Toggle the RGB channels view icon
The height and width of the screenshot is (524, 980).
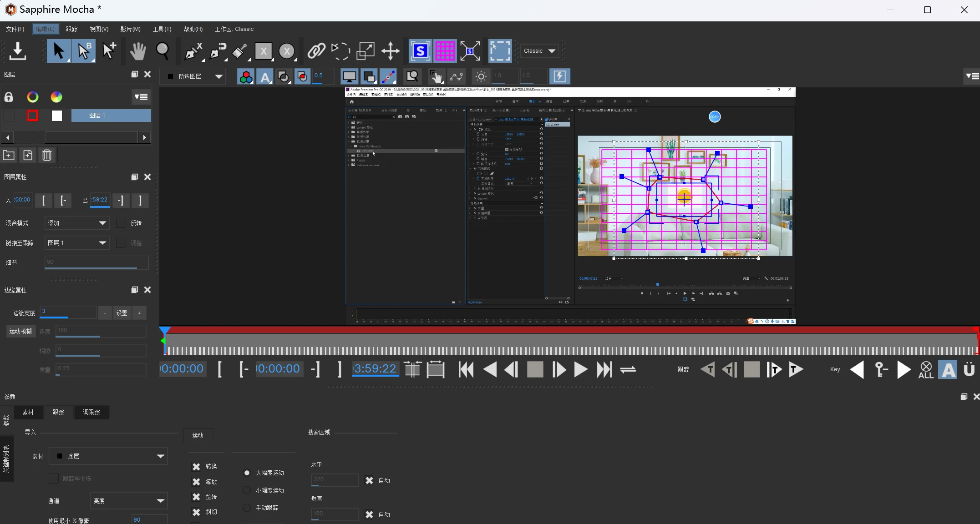click(x=246, y=76)
